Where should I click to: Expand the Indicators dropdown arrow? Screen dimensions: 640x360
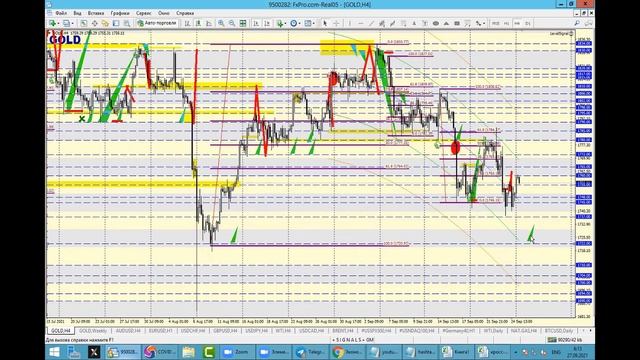(286, 23)
